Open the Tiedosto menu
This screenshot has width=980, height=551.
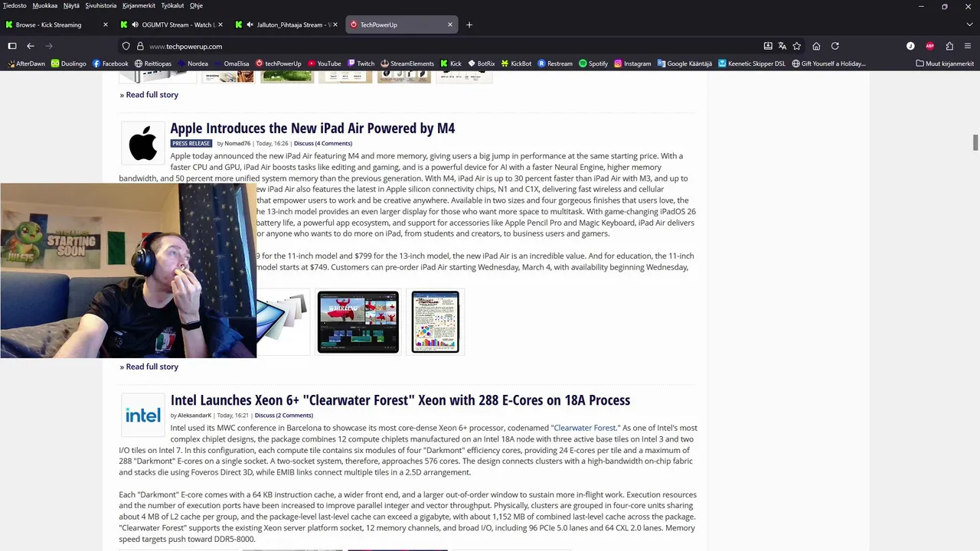[x=15, y=5]
